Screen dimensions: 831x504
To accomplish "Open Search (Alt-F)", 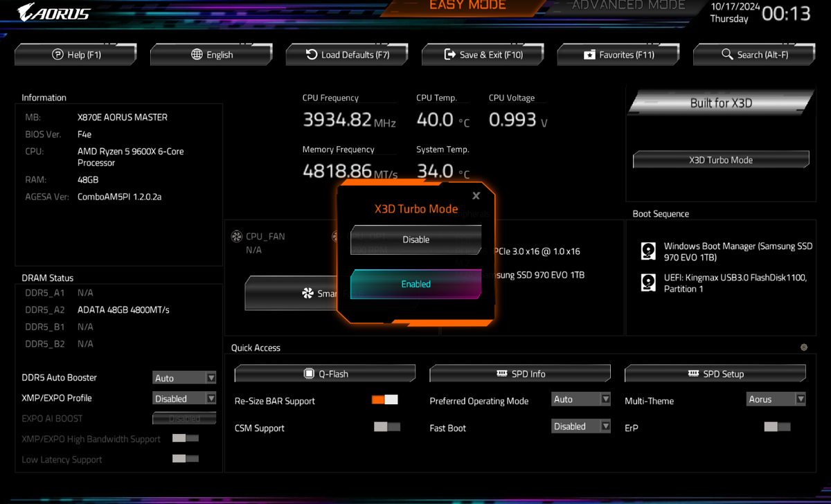I will (x=754, y=55).
